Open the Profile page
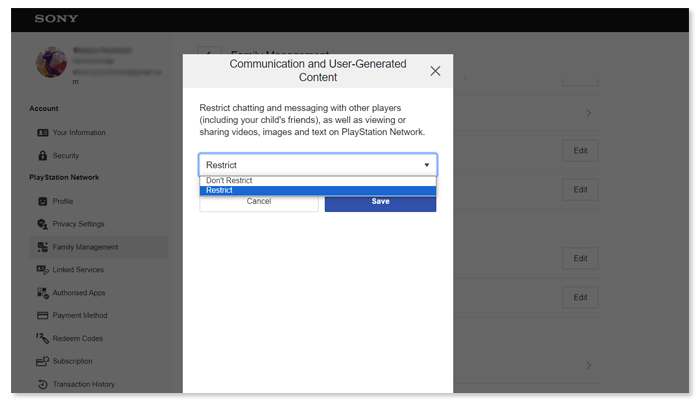This screenshot has width=700, height=400. (63, 201)
